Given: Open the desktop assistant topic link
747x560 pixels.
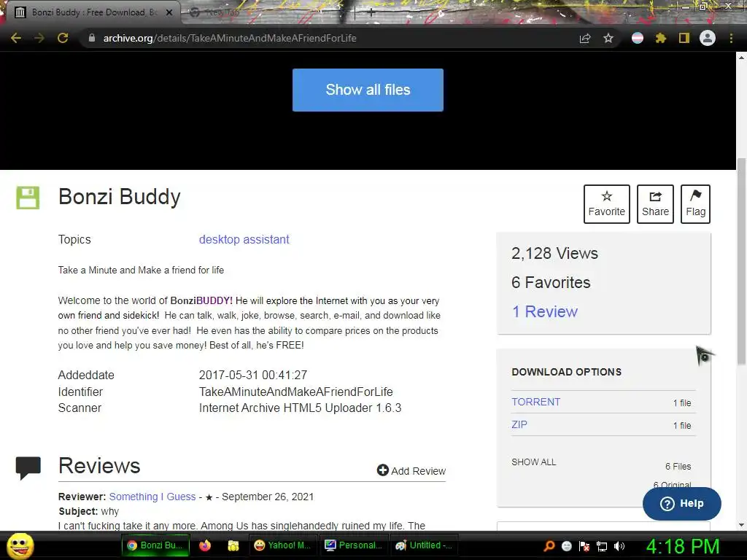Looking at the screenshot, I should [x=244, y=239].
